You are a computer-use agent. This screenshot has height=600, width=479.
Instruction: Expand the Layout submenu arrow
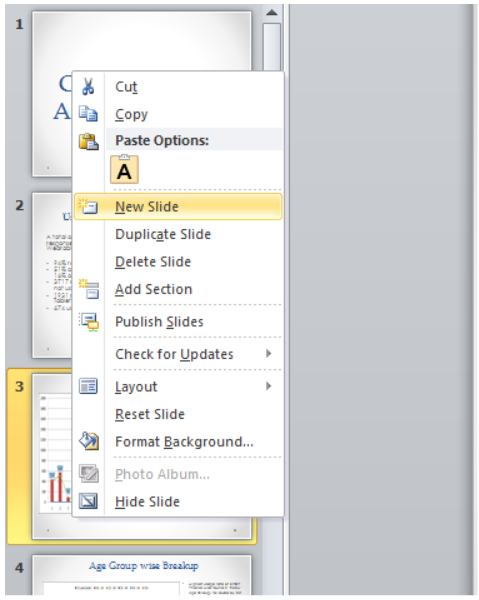point(269,386)
